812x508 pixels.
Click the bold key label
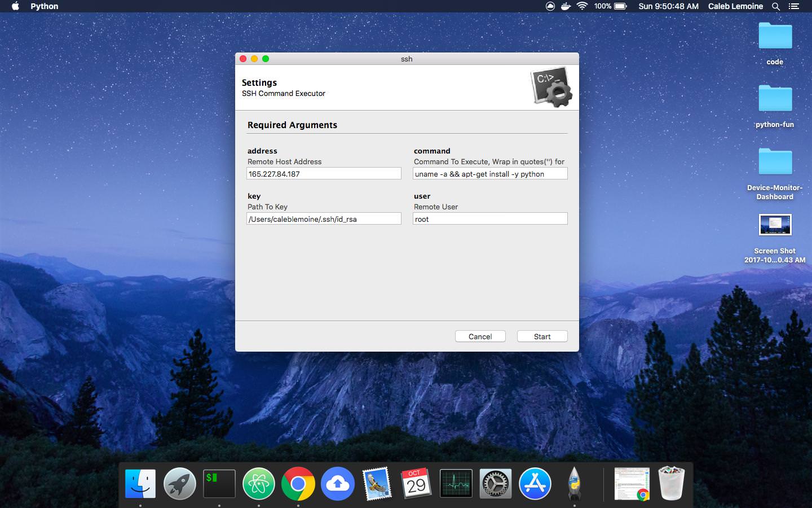click(254, 196)
